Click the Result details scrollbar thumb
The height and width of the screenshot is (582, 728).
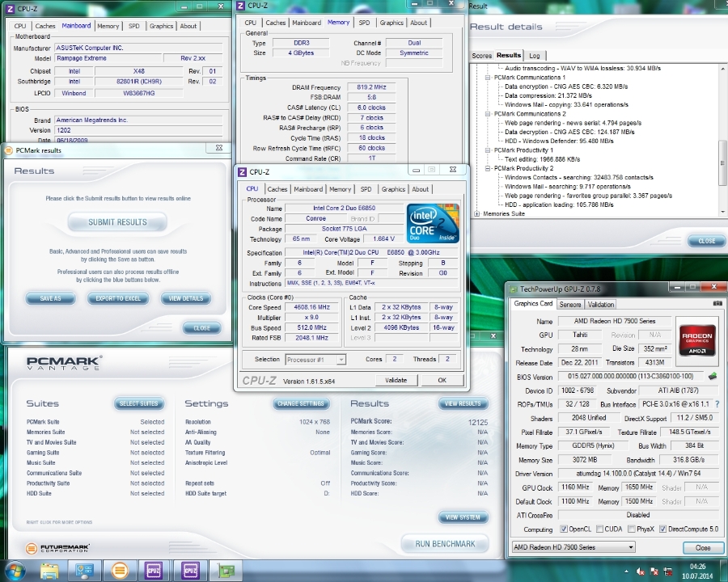[x=723, y=163]
